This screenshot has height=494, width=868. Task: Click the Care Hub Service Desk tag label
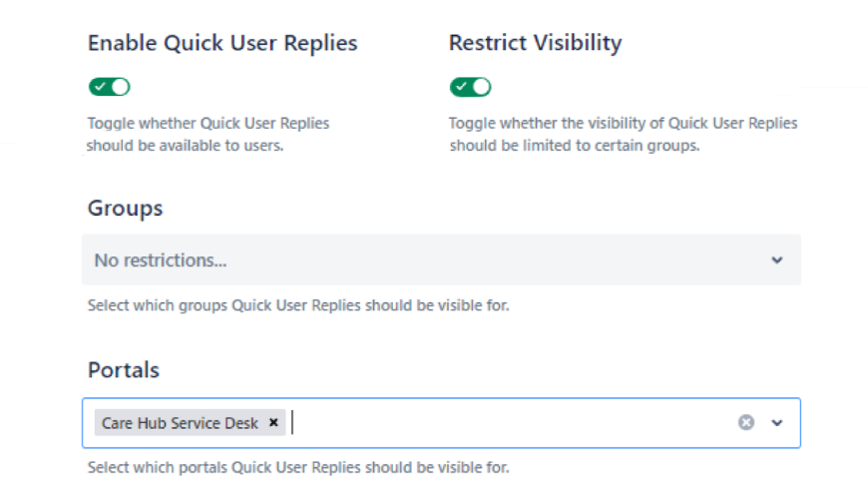pos(180,423)
